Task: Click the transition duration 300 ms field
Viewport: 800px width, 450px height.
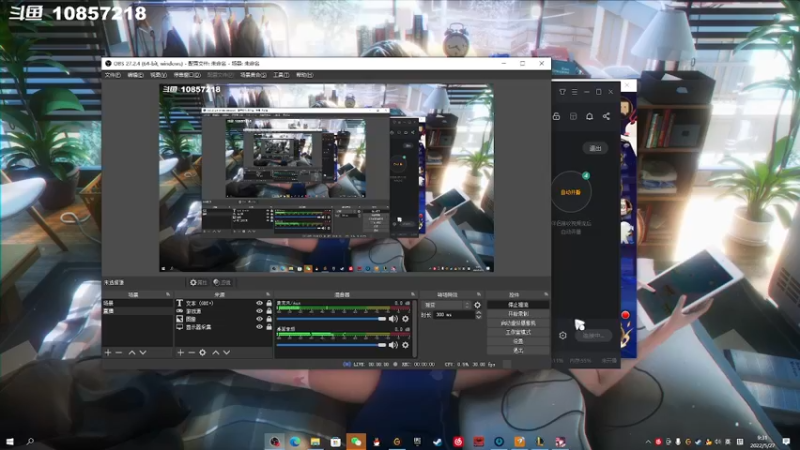Action: [x=453, y=315]
